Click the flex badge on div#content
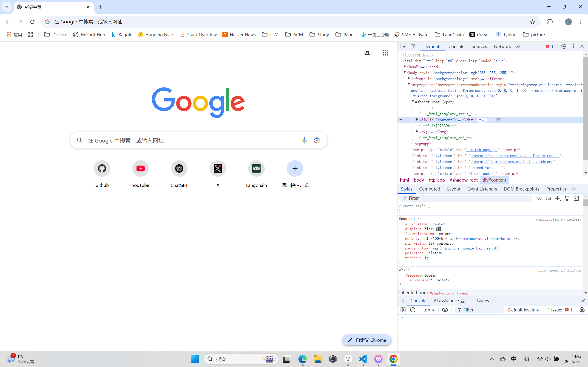Viewport: 588px width, 367px height. click(x=481, y=120)
